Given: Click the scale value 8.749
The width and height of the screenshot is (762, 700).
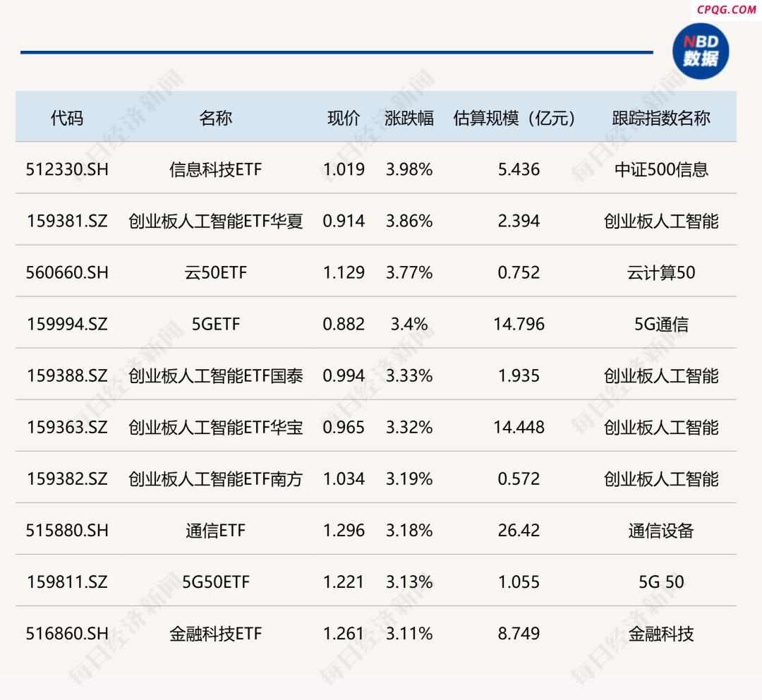Looking at the screenshot, I should [x=519, y=634].
